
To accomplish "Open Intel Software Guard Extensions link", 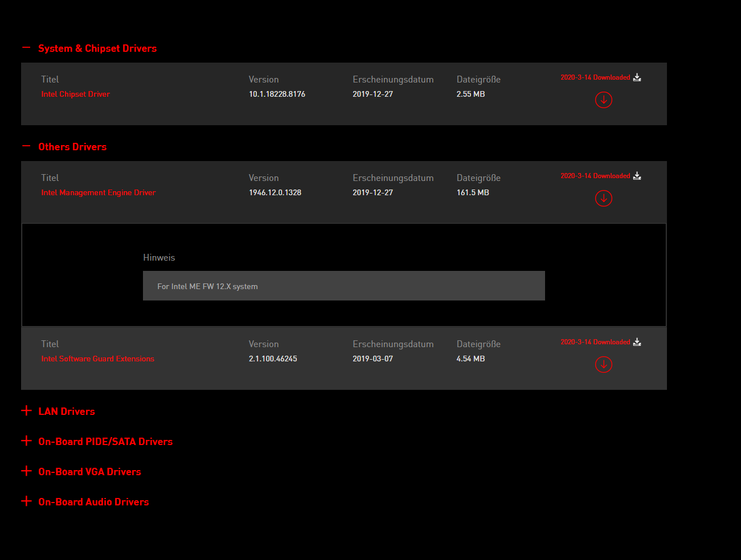I will pos(97,359).
